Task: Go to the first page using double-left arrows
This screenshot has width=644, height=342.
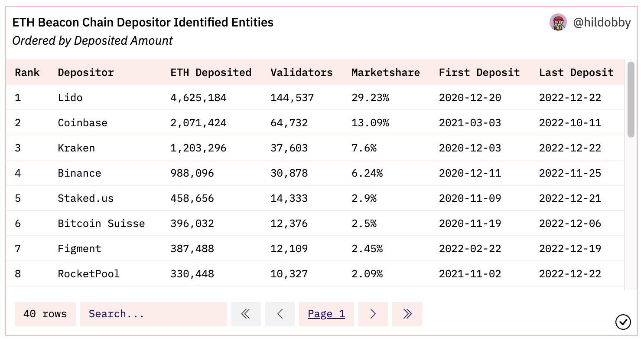Action: [x=246, y=314]
